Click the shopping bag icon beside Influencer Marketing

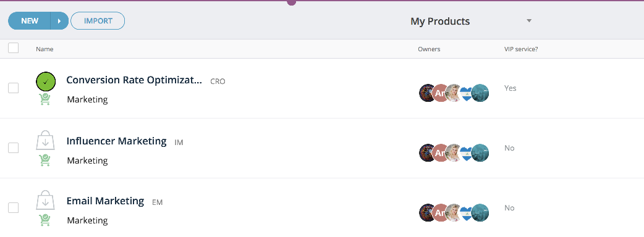pyautogui.click(x=45, y=140)
